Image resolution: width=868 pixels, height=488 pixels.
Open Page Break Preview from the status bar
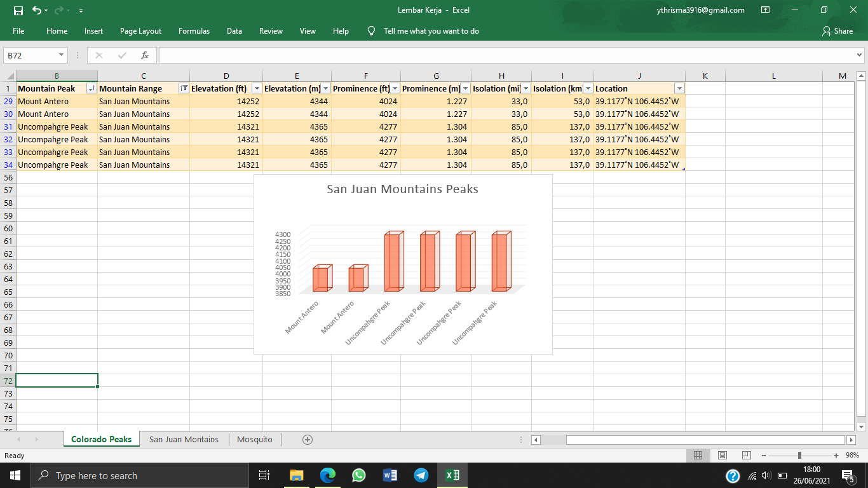(x=745, y=455)
